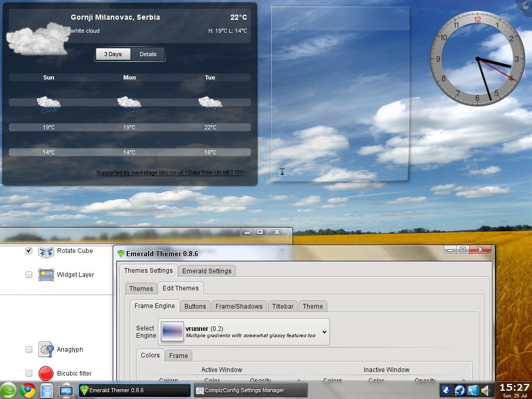The image size is (532, 399).
Task: Open Anaglyph plugin icon
Action: (46, 350)
